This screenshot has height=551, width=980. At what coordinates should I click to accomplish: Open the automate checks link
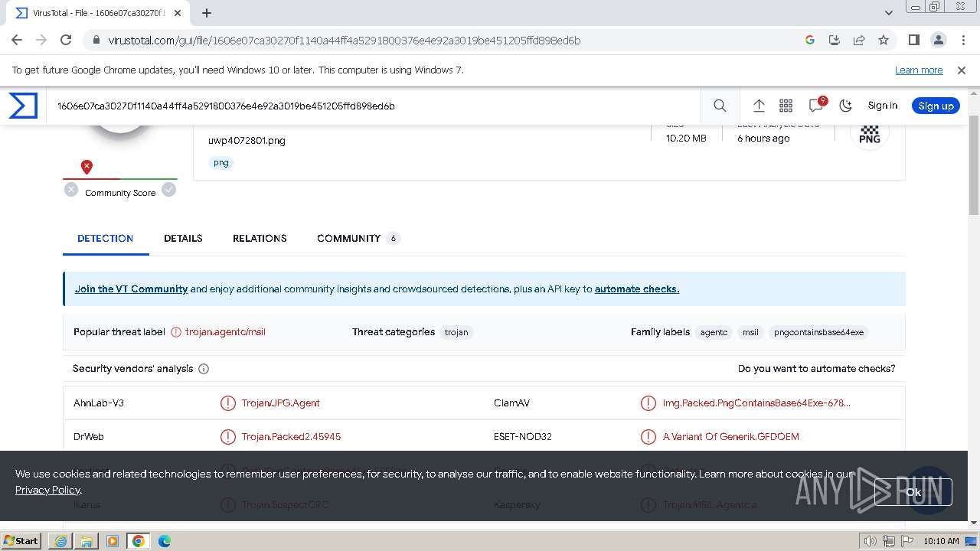(637, 289)
